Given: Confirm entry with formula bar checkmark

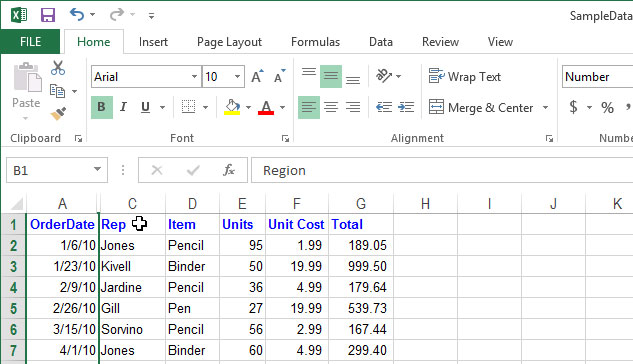Looking at the screenshot, I should 193,170.
